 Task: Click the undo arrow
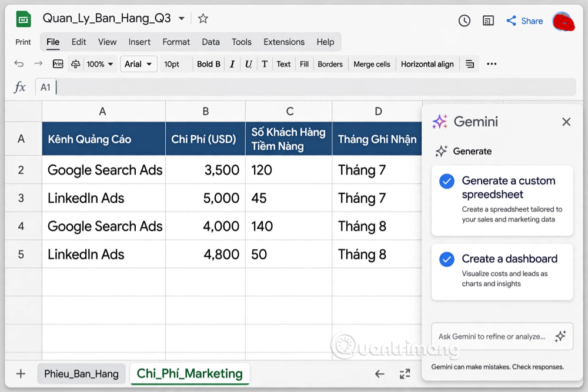click(x=19, y=63)
